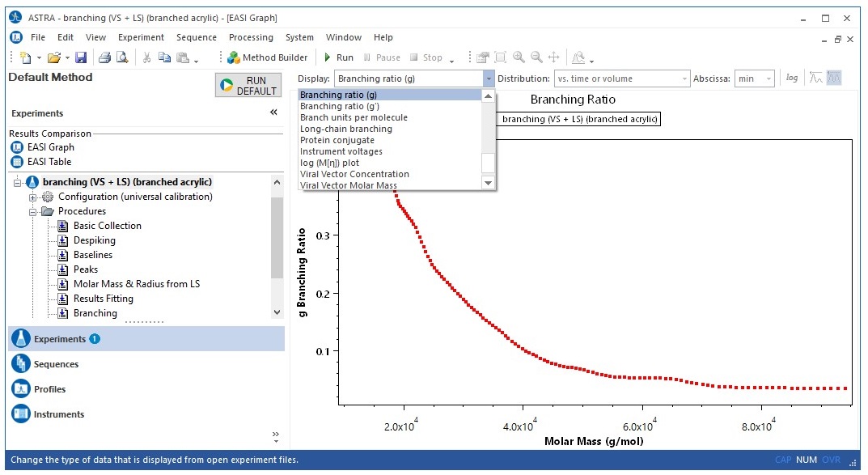The height and width of the screenshot is (475, 868).
Task: Expand the arrow beside the Open folder icon
Action: (67, 57)
